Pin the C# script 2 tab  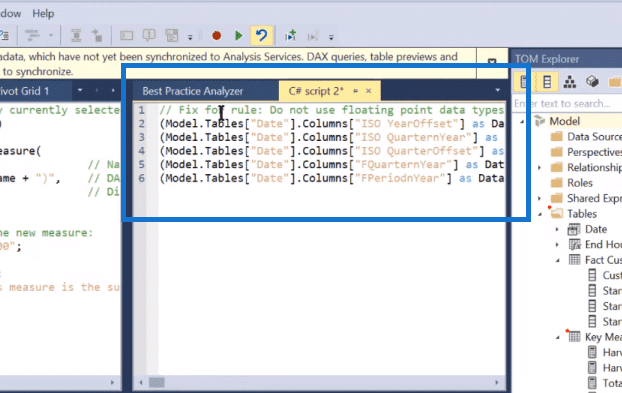tap(355, 91)
